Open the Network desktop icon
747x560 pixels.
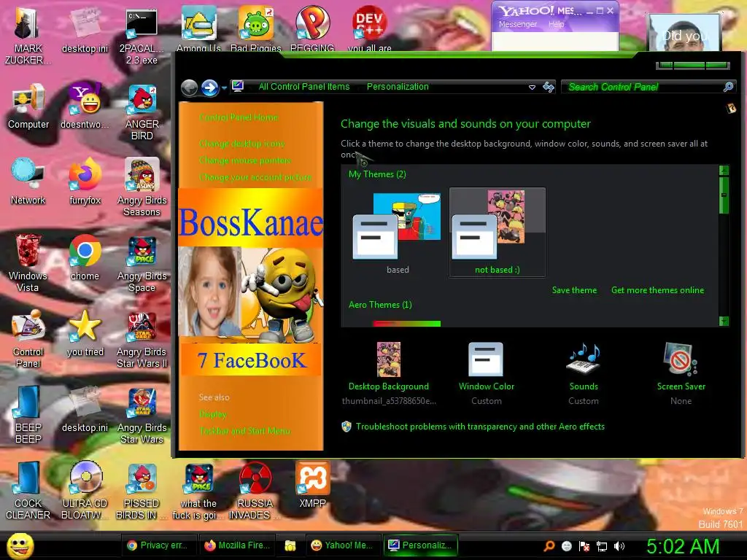[x=28, y=182]
